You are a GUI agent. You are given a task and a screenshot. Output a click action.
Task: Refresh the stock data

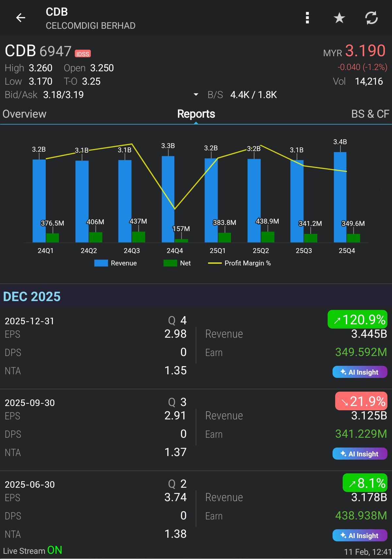(x=371, y=18)
